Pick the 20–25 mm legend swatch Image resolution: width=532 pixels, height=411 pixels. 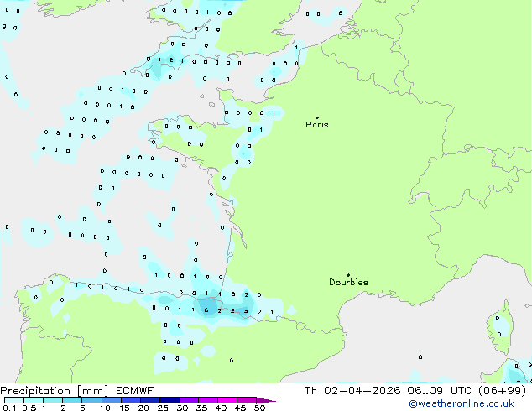click(150, 400)
